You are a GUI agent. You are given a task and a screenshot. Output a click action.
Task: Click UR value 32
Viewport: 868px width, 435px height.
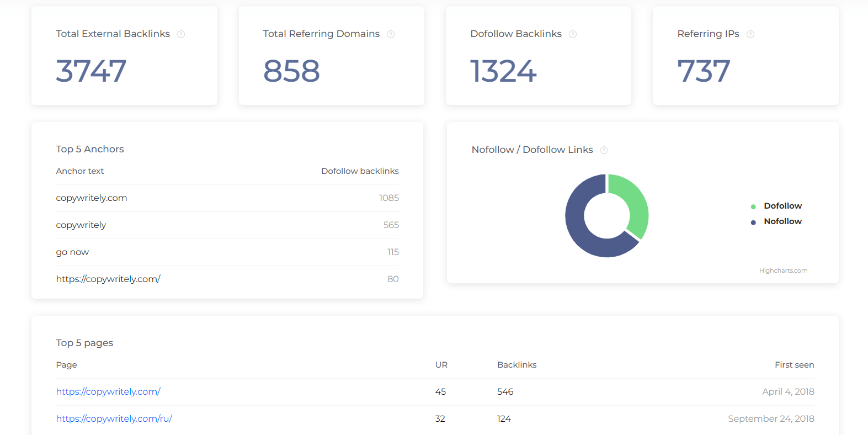440,418
